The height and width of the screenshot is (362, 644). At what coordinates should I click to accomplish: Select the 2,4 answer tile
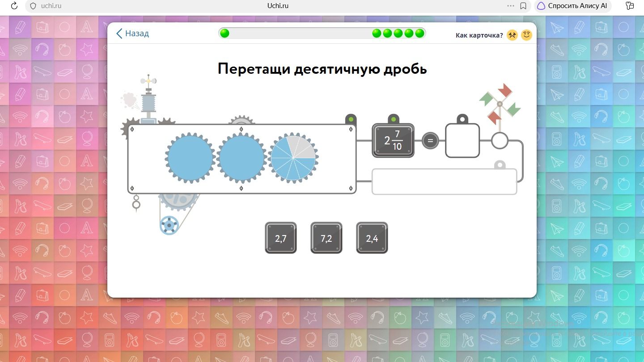click(372, 238)
